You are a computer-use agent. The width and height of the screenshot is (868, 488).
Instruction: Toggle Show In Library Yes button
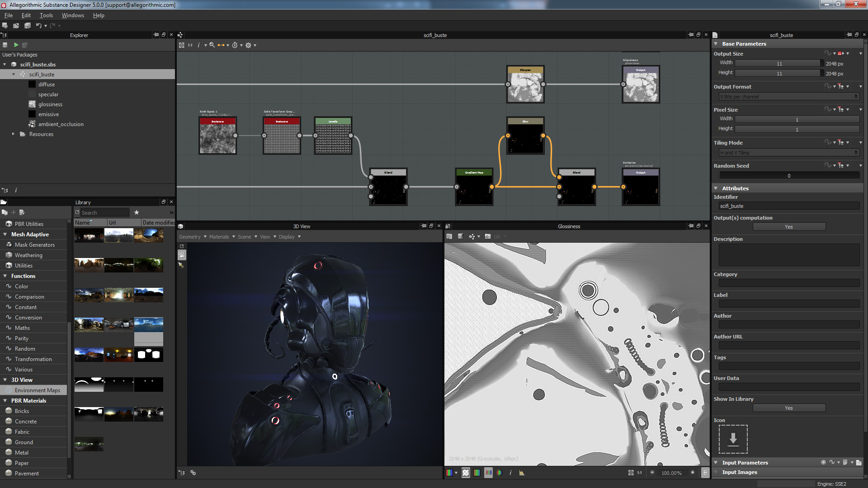pos(789,408)
